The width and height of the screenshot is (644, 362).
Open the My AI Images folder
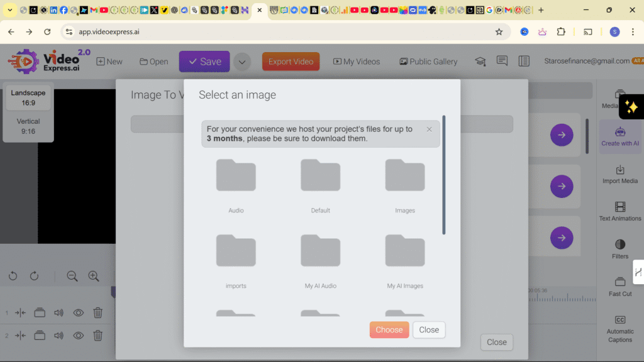pos(405,251)
